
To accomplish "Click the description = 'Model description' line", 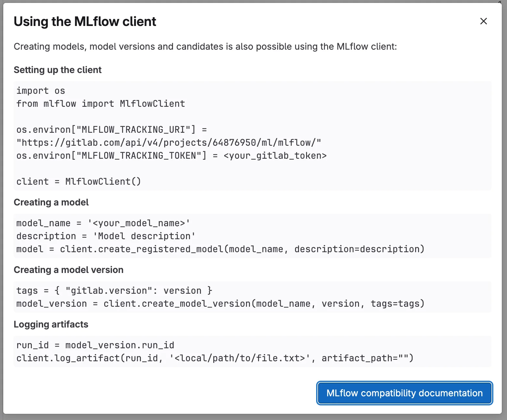I will (105, 236).
